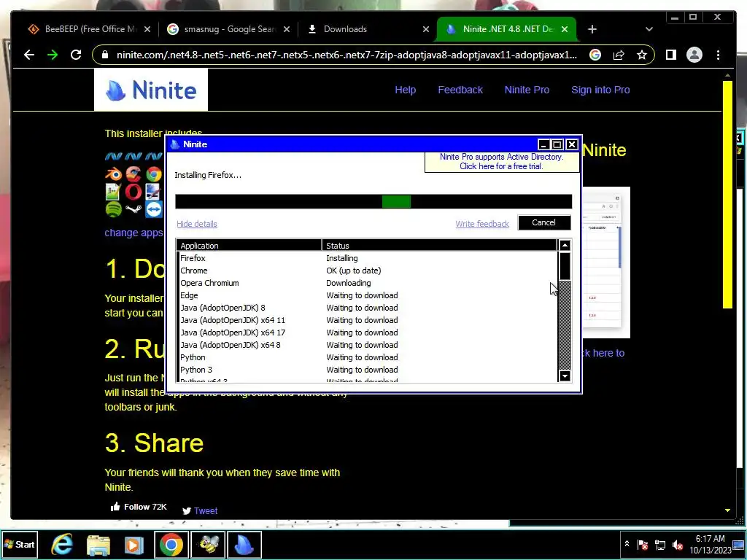The height and width of the screenshot is (560, 747).
Task: Open the Ninite Pro link
Action: [527, 90]
